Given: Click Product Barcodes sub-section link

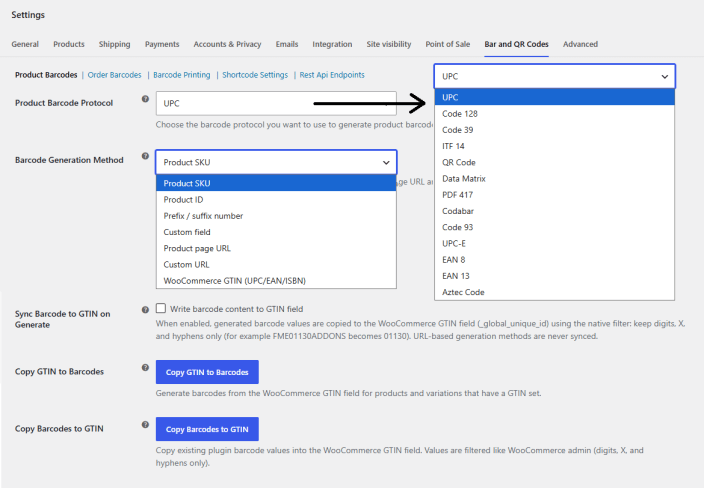Looking at the screenshot, I should pos(46,75).
